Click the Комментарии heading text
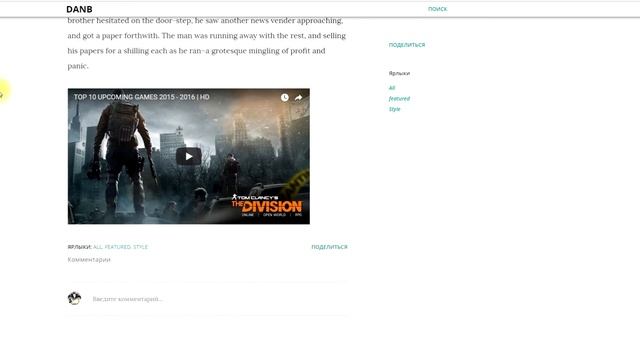Screen dimensions: 640x360 (x=89, y=260)
